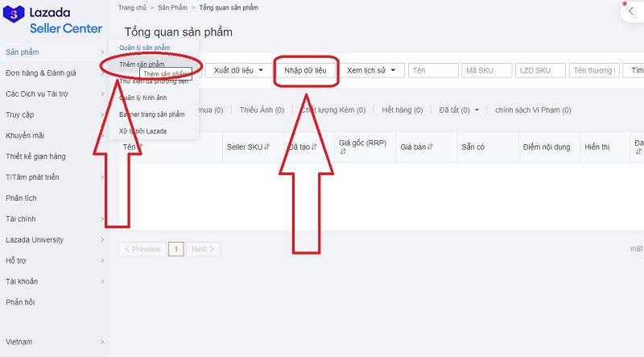Focus the Mã SKU search field
Screen dimensions: 644x357
(487, 70)
